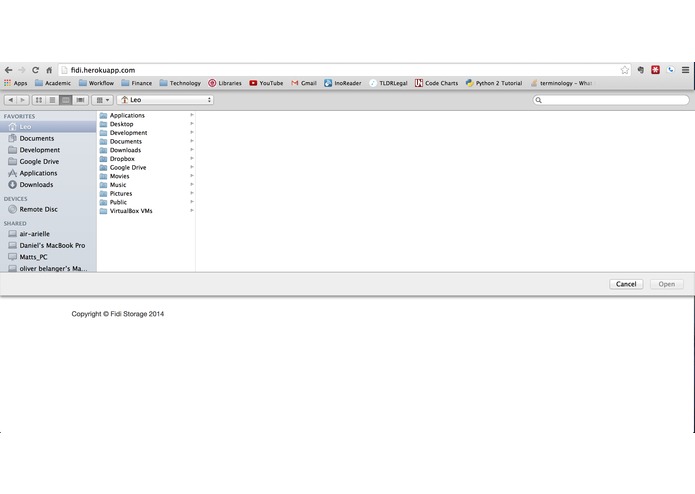
Task: Open the Chrome hamburger menu
Action: (685, 70)
